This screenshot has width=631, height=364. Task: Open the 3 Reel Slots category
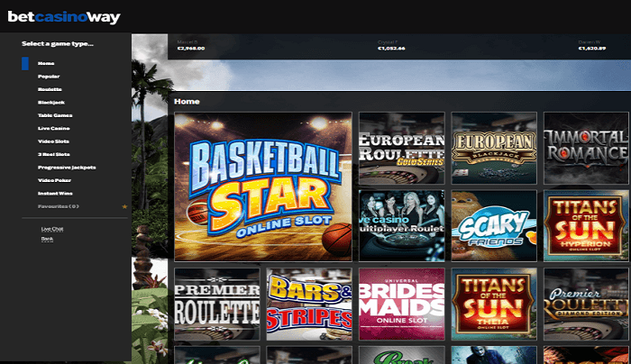pos(53,154)
